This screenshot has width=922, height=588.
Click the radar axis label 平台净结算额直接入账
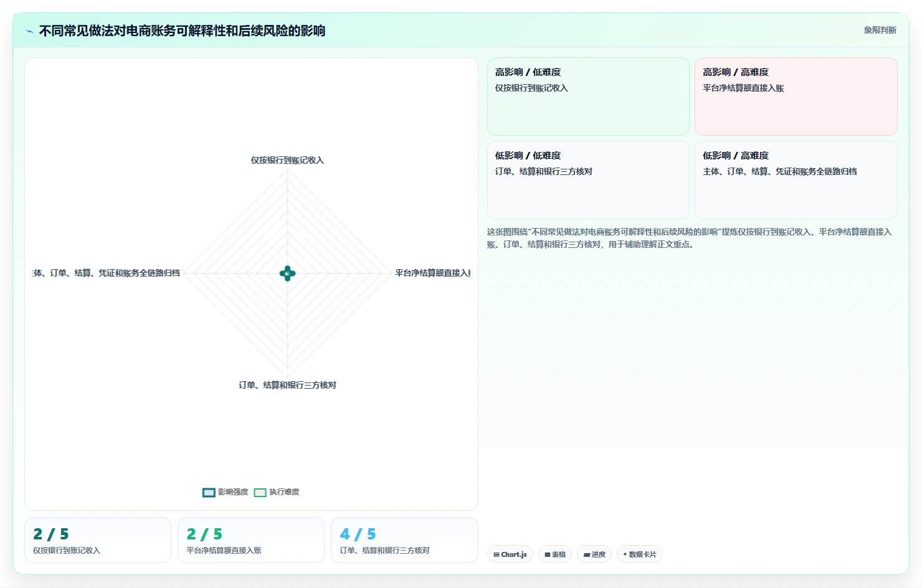point(433,273)
